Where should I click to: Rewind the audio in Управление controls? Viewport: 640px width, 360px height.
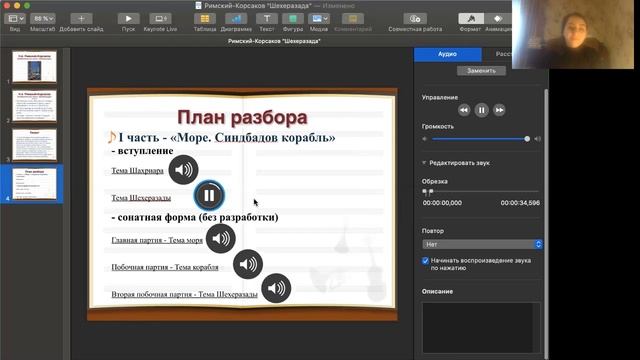point(464,110)
